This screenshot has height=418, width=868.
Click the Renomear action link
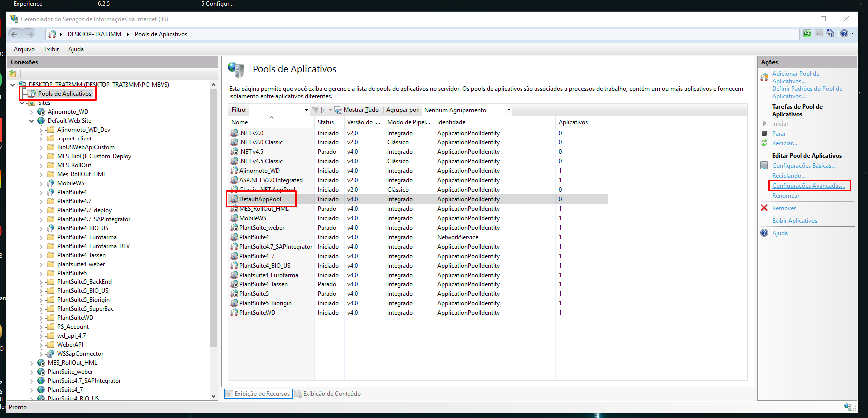point(786,196)
